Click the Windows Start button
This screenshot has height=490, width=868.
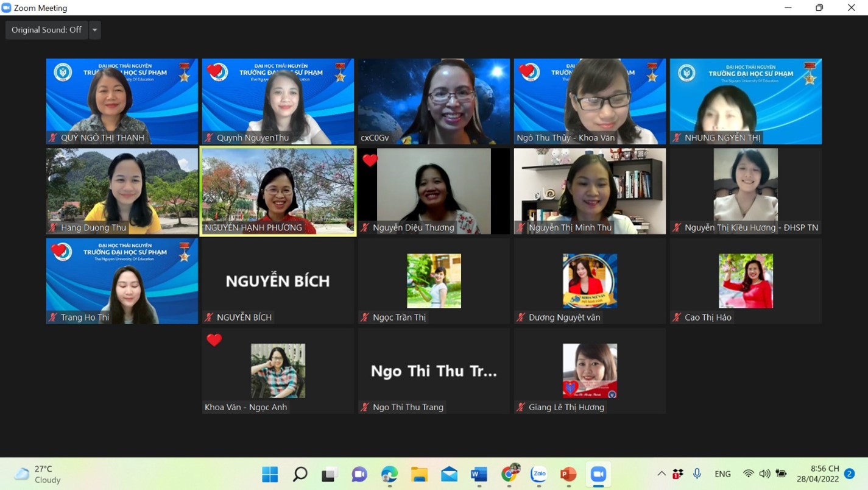pyautogui.click(x=270, y=474)
